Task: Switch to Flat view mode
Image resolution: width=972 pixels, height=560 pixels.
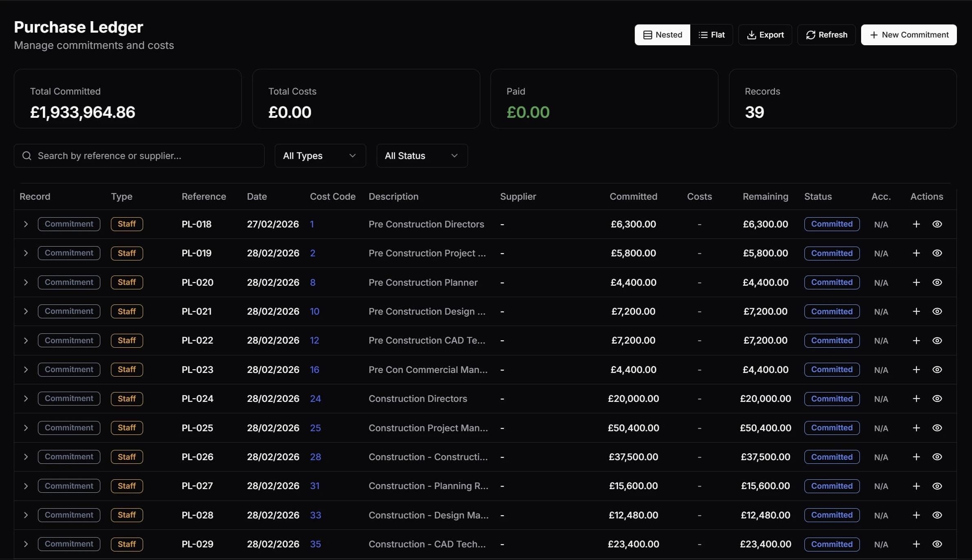Action: (x=712, y=35)
